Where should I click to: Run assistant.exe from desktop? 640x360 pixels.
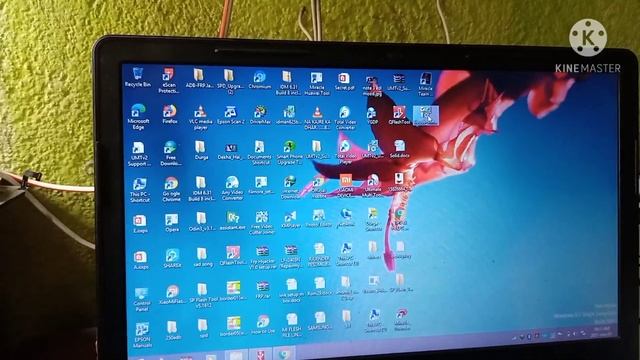coord(233,221)
